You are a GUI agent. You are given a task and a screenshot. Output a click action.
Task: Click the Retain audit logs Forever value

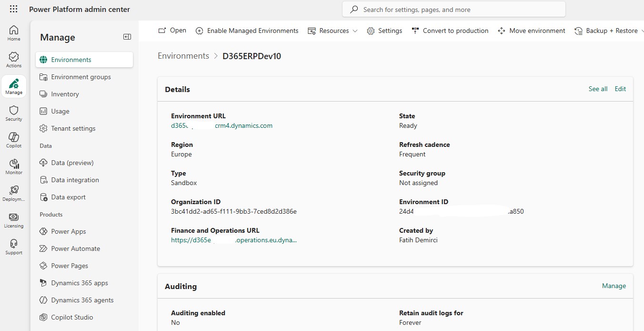410,322
